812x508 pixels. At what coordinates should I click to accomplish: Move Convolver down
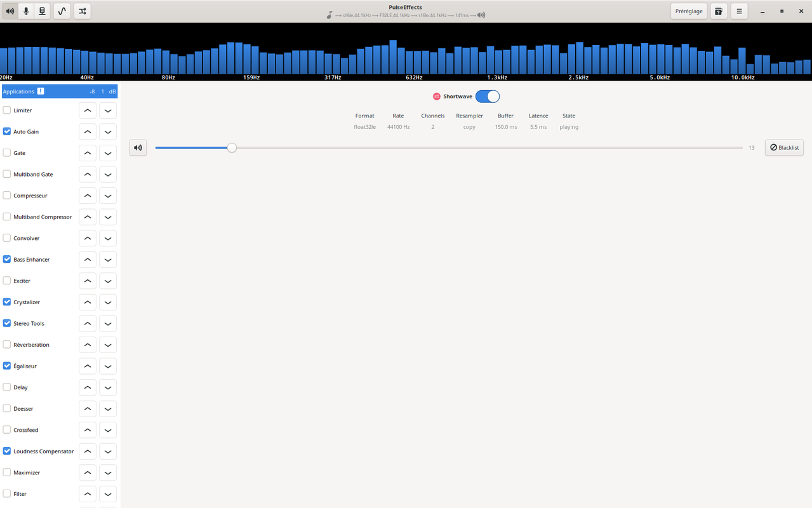108,238
